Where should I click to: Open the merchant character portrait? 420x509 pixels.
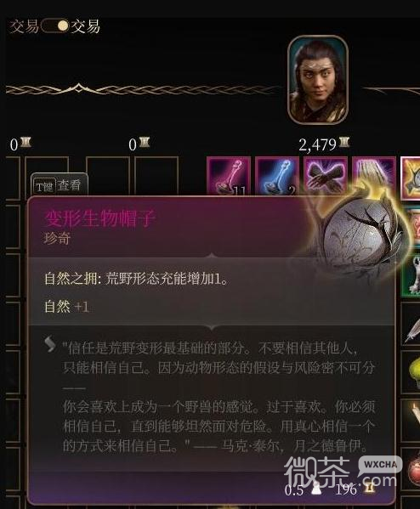coord(318,80)
